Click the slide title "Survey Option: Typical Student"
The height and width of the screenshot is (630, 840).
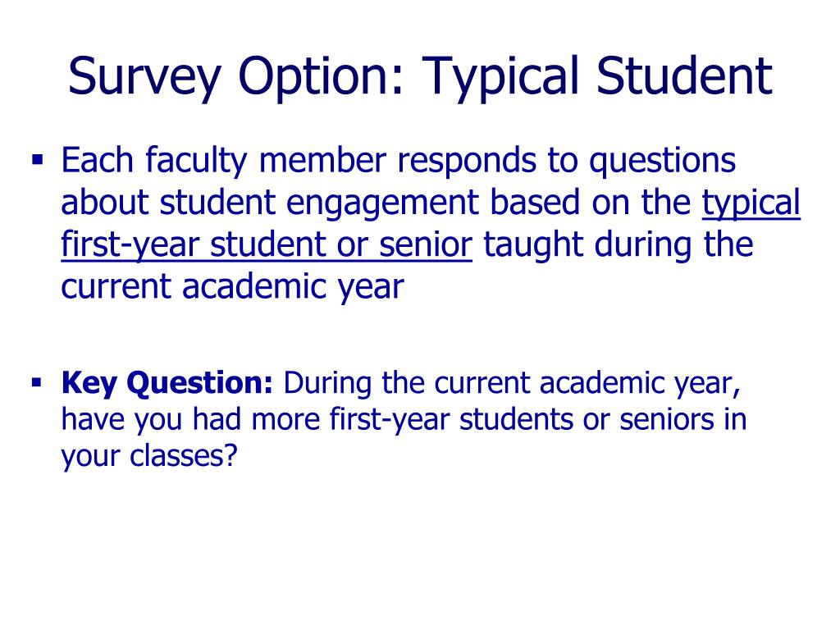420,76
